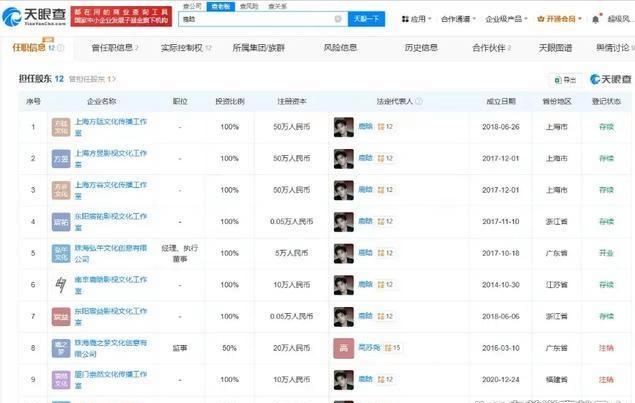The width and height of the screenshot is (635, 403).
Task: Click company logo in row dated 2017-10-18
Action: [x=61, y=253]
